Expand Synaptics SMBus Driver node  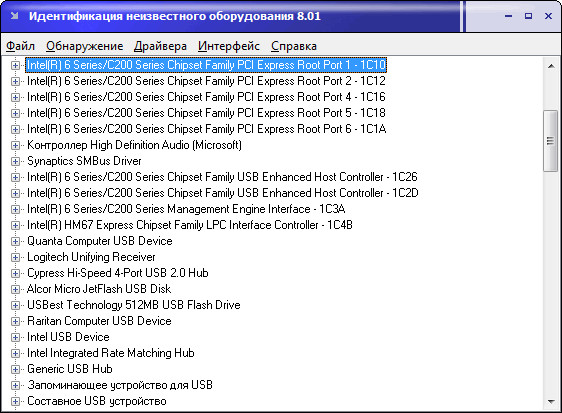tap(15, 161)
